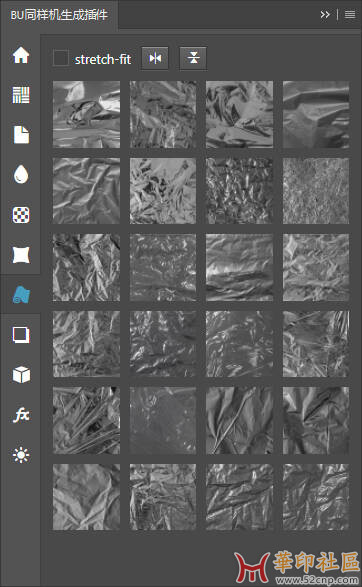362x587 pixels.
Task: Select third texture thumbnail in row one
Action: click(240, 115)
